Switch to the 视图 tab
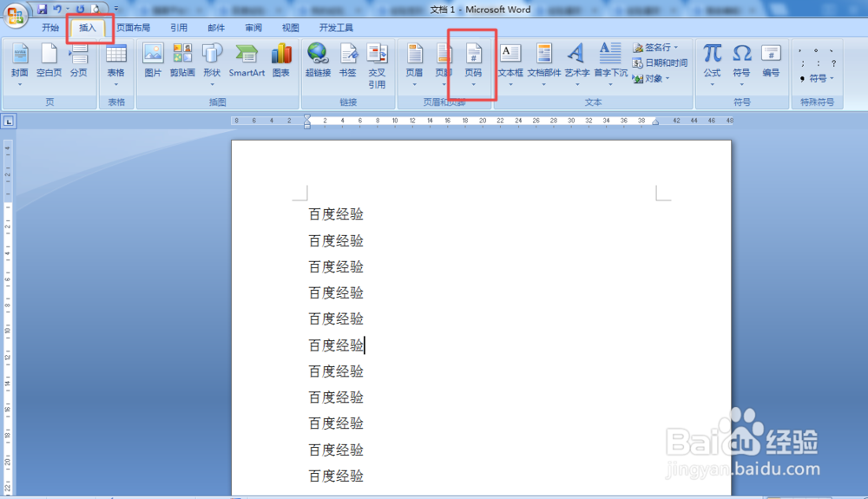The width and height of the screenshot is (868, 499). point(290,28)
